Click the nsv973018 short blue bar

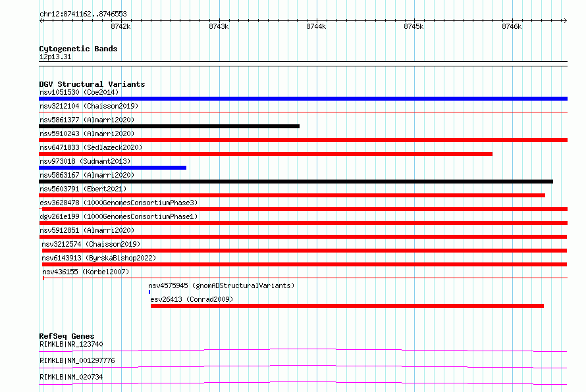[x=113, y=168]
